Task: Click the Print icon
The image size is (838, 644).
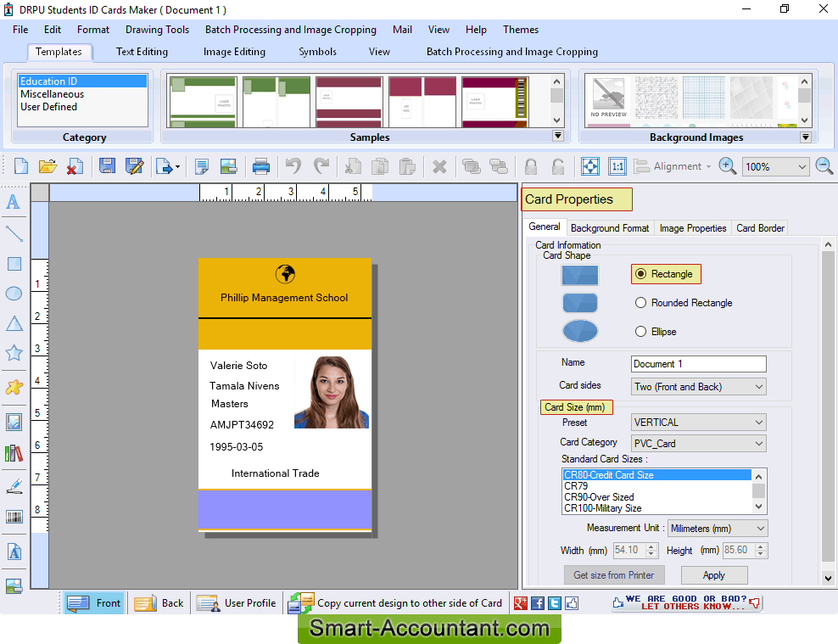Action: [260, 166]
